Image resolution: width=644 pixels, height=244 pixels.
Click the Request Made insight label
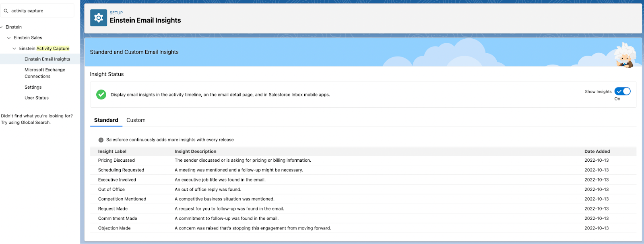point(113,209)
